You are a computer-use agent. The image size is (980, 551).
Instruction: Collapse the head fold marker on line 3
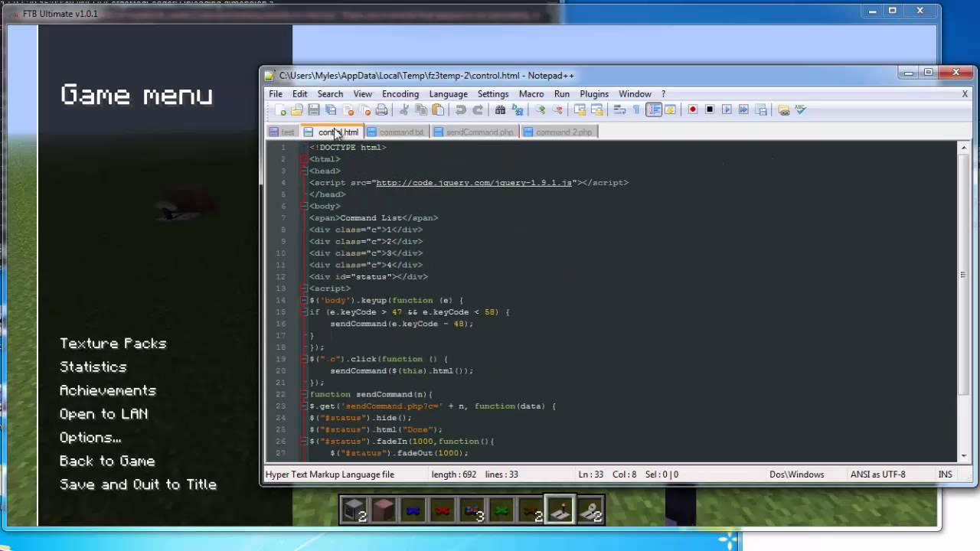tap(304, 171)
